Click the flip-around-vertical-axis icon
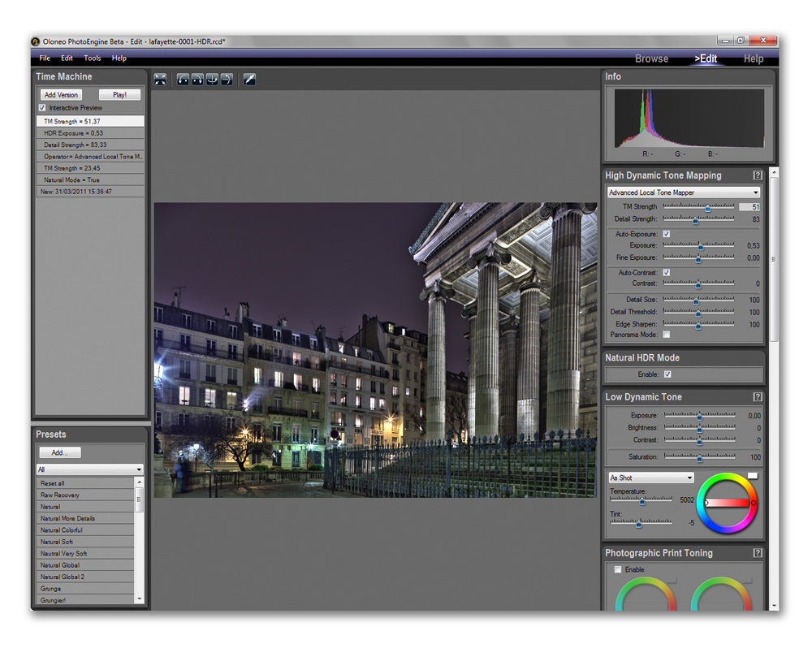The image size is (812, 653). click(212, 80)
